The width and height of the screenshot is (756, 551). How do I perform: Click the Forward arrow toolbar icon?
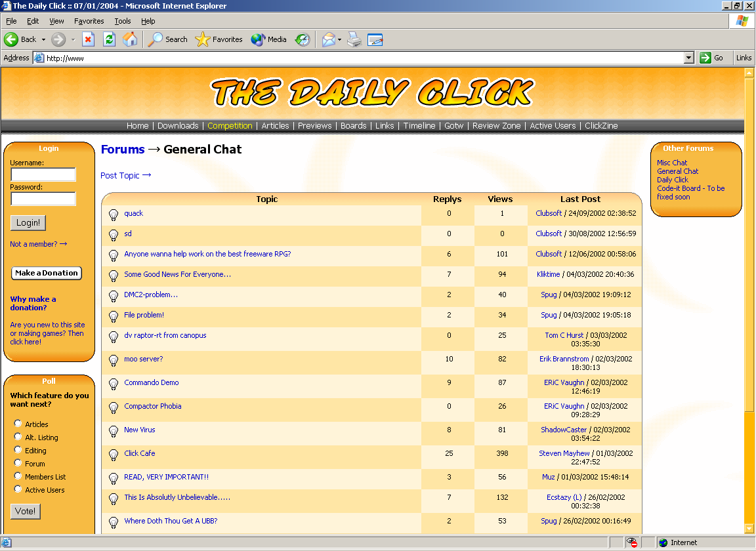tap(58, 39)
